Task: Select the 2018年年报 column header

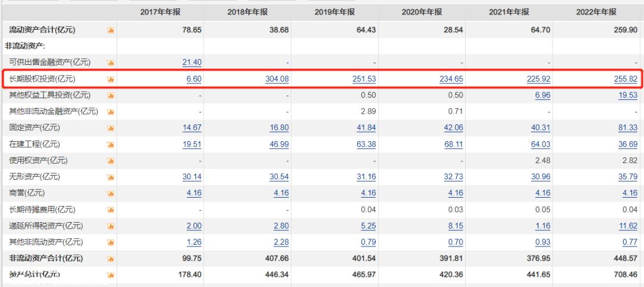Action: click(247, 13)
